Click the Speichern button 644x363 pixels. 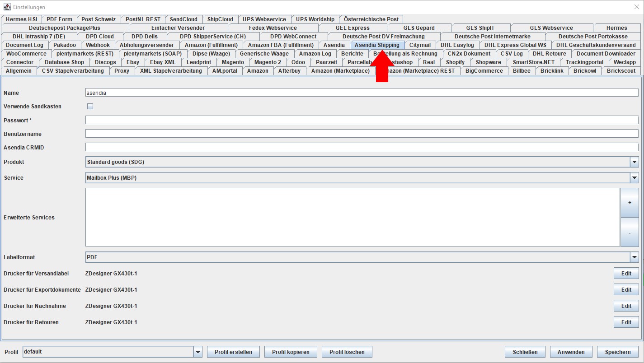(618, 352)
